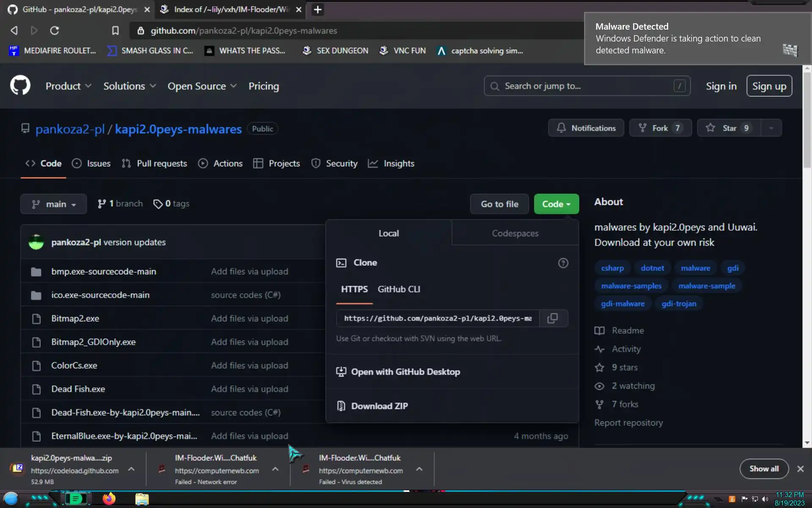Image resolution: width=812 pixels, height=508 pixels.
Task: Switch to the Codespaces tab
Action: click(515, 233)
